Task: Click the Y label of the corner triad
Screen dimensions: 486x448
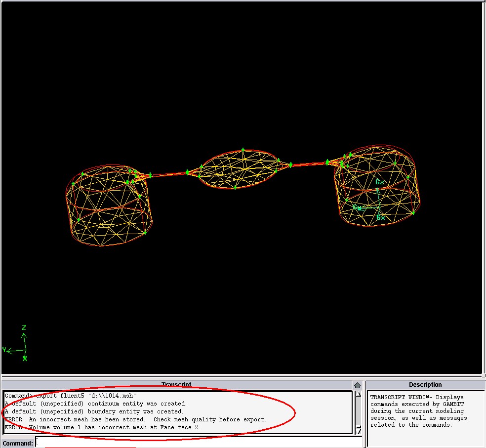Action: (x=4, y=350)
